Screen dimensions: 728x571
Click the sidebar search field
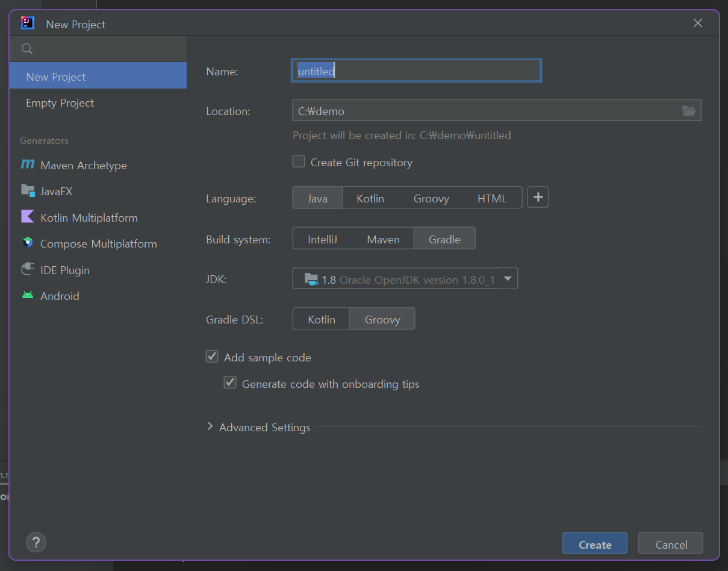click(98, 49)
